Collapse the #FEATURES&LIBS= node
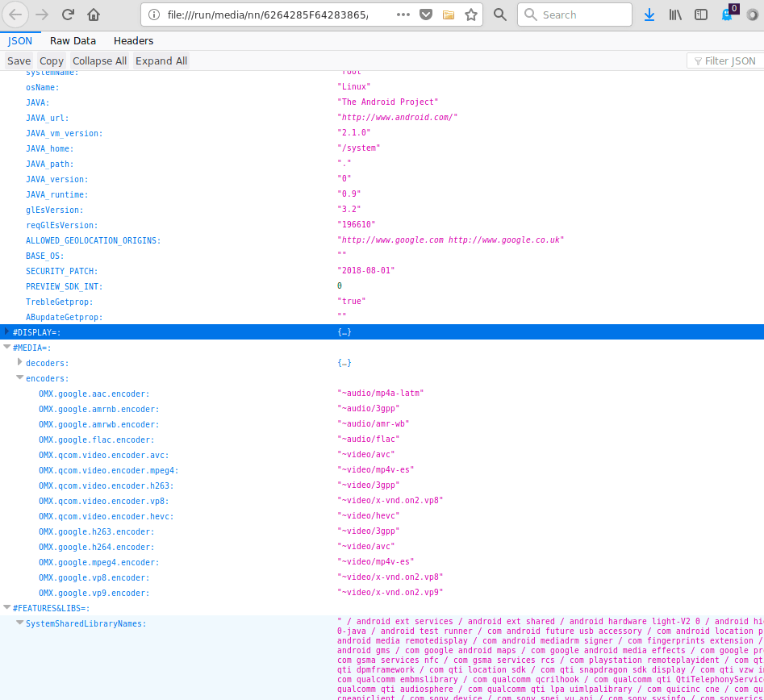This screenshot has height=700, width=764. click(6, 607)
